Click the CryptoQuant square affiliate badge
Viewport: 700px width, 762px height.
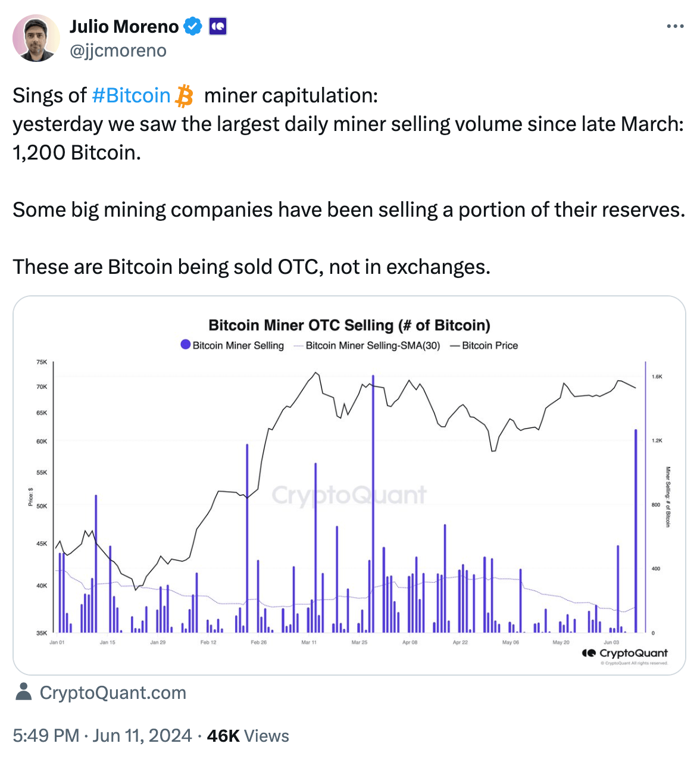point(218,26)
